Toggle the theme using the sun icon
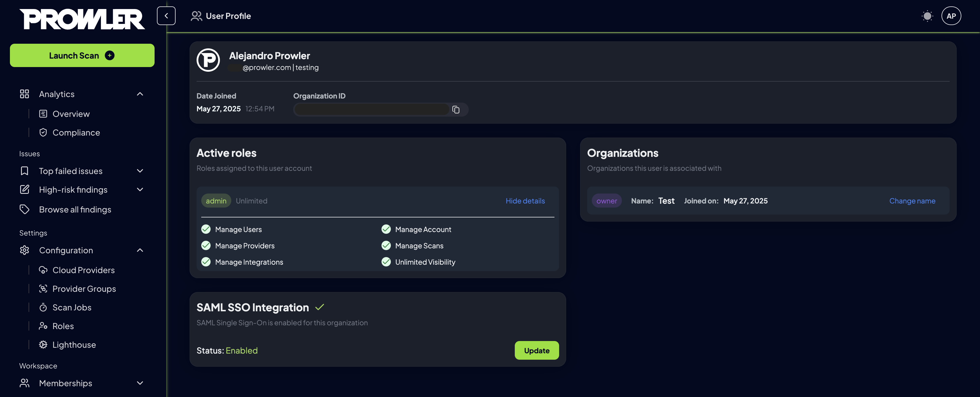 [927, 15]
